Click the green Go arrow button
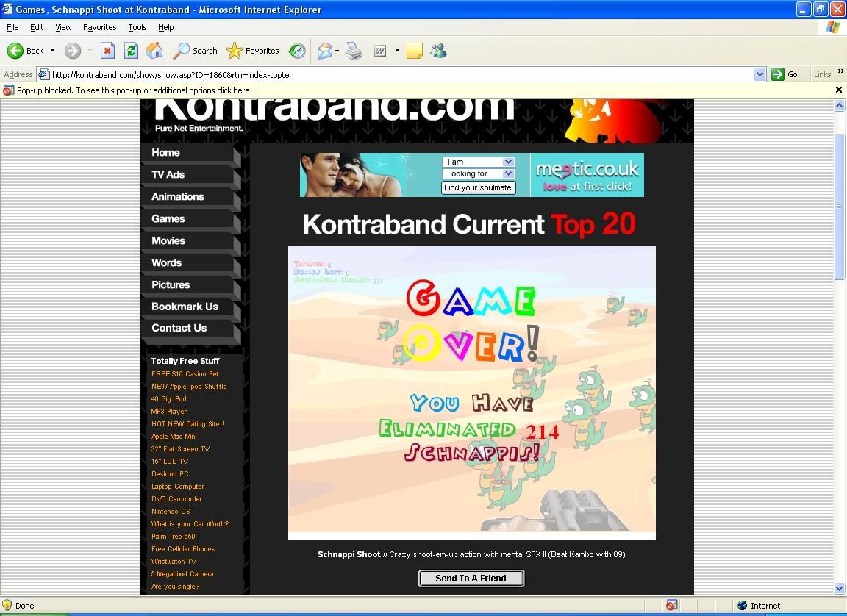 pos(777,74)
